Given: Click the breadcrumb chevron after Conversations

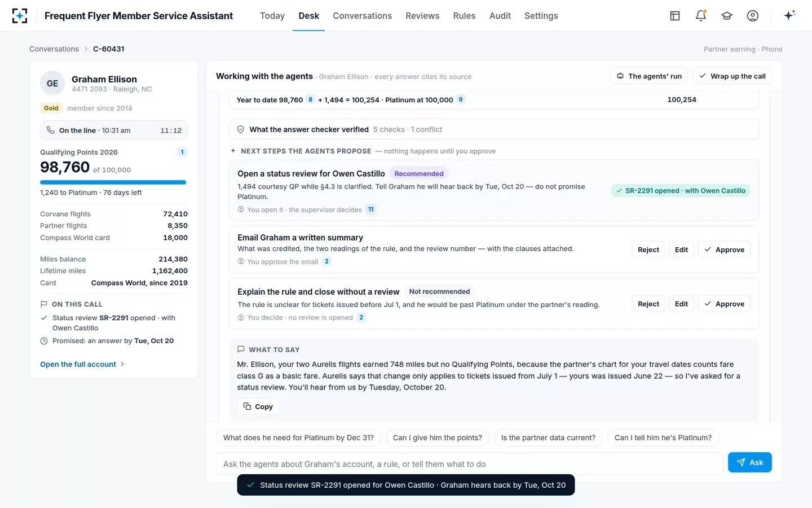Looking at the screenshot, I should (86, 49).
